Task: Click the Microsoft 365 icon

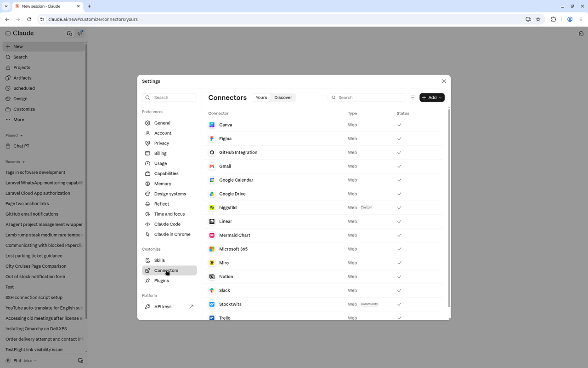Action: click(212, 249)
